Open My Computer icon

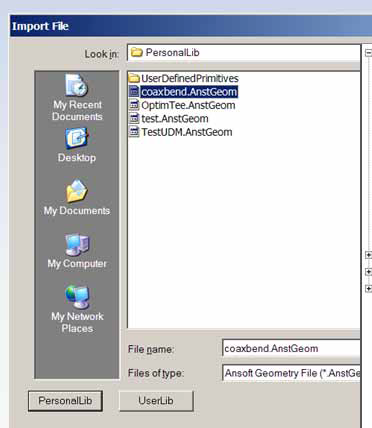click(x=77, y=244)
